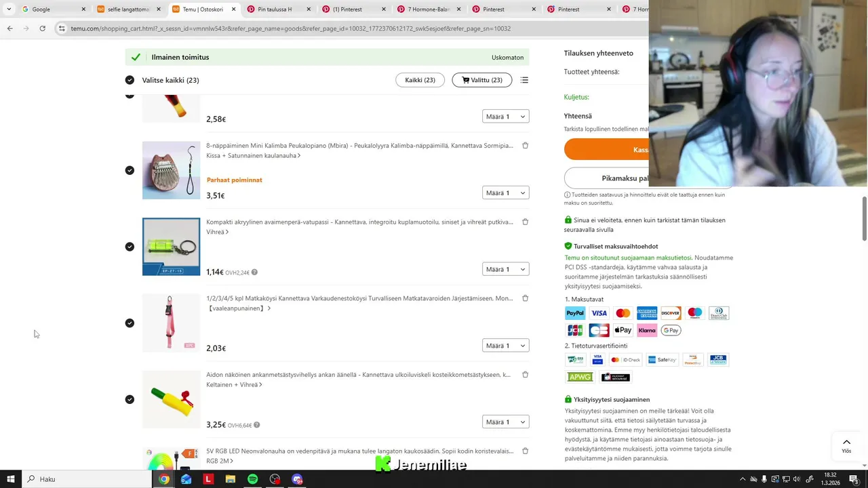Open the Temu on sitoutunut suojaamaan maksutietosi link
The width and height of the screenshot is (868, 488).
629,258
